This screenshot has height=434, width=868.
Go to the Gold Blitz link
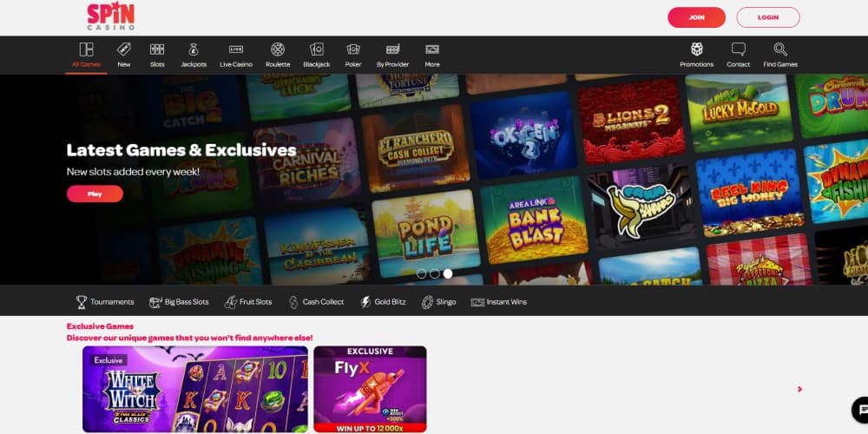coord(391,302)
